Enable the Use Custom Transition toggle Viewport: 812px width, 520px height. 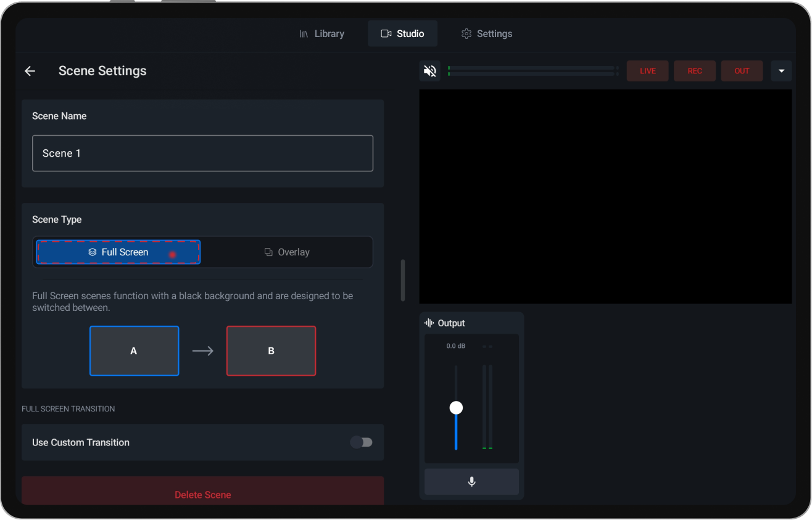pyautogui.click(x=361, y=442)
